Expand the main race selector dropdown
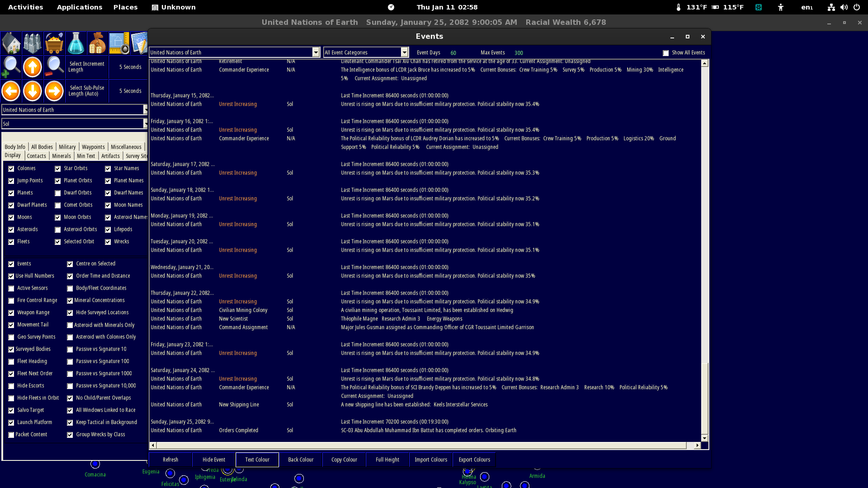Screen dimensions: 868x488 click(x=145, y=110)
